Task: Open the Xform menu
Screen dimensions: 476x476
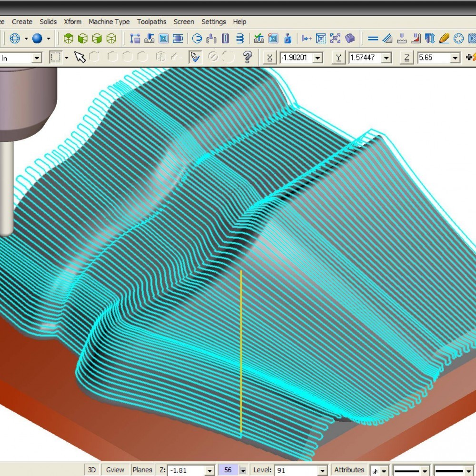Action: coord(72,22)
